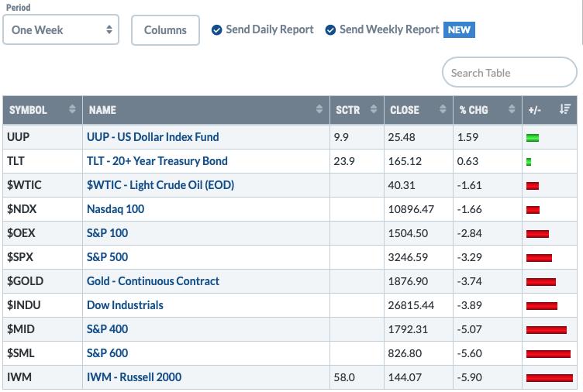Toggle the Send Weekly Report checkbox

click(x=330, y=29)
